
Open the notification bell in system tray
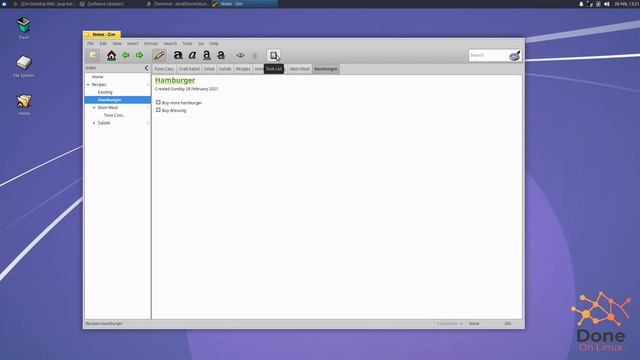pyautogui.click(x=581, y=4)
